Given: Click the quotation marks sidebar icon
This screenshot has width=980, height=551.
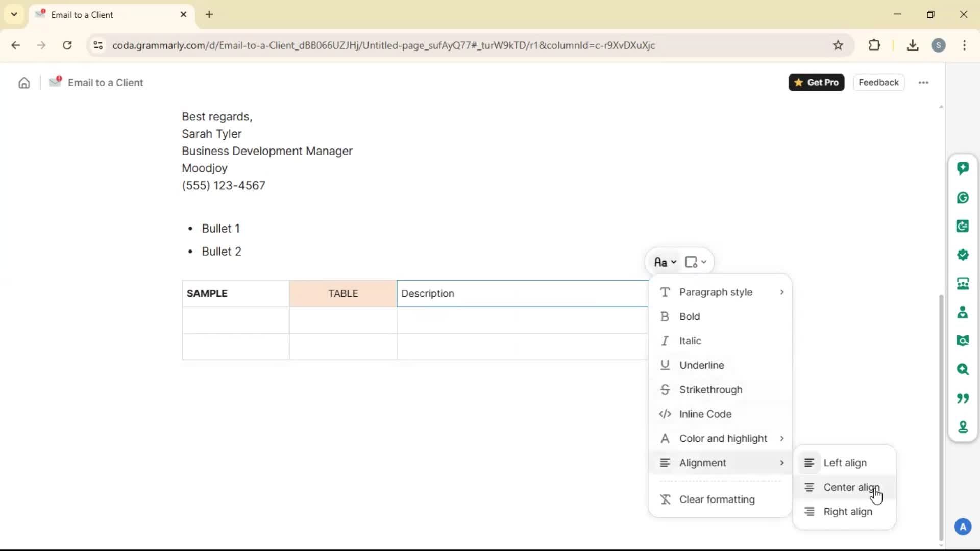Looking at the screenshot, I should click(963, 398).
